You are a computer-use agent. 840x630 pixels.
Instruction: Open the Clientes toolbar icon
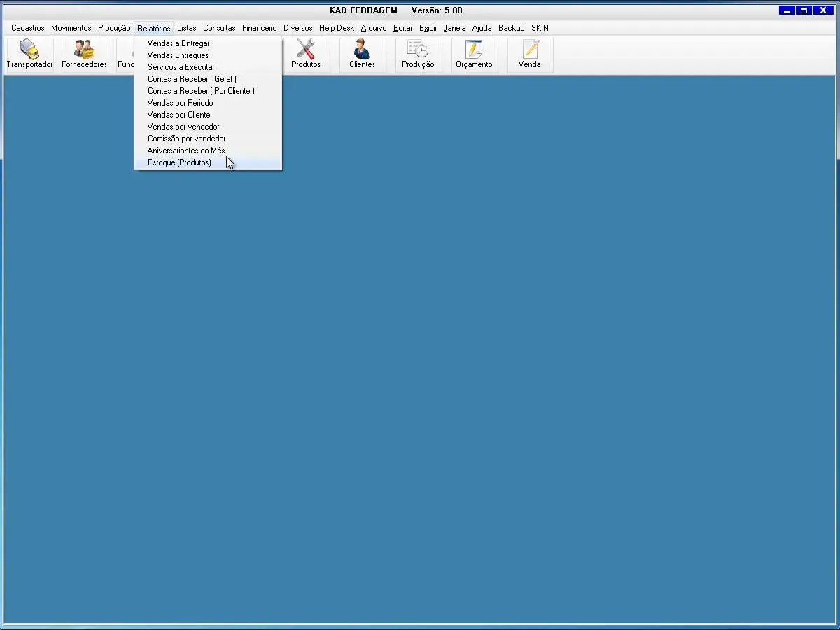click(362, 55)
